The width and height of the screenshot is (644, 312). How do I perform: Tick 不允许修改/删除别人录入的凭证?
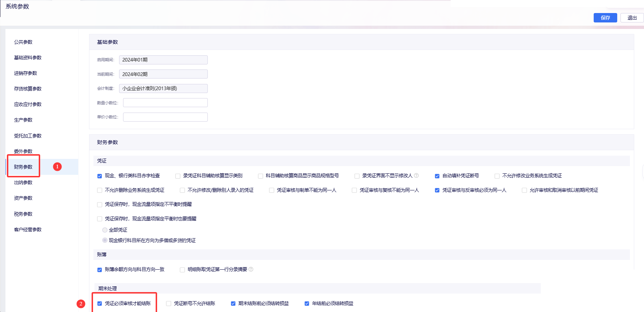click(182, 190)
